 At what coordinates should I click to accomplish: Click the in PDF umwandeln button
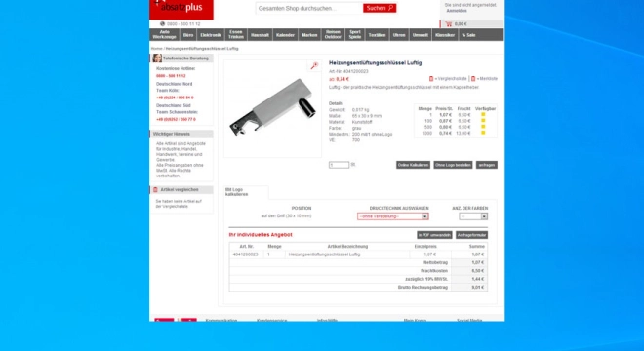[x=434, y=235]
